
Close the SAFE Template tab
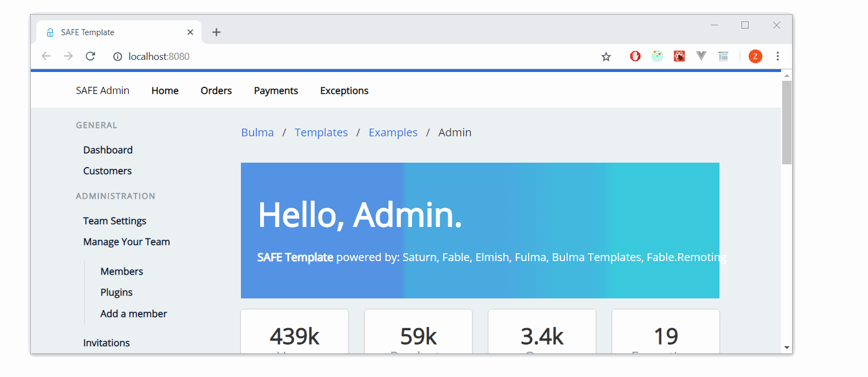190,32
